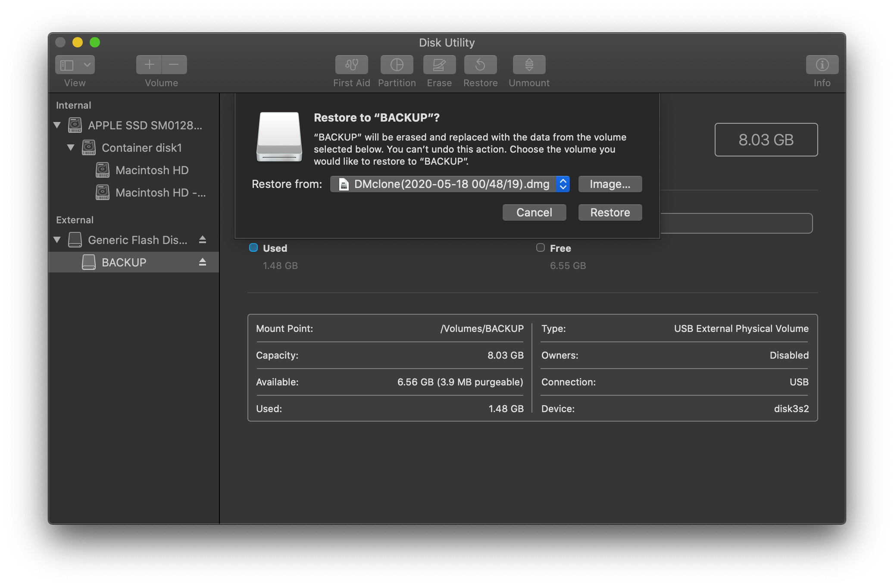Screen dimensions: 894x588
Task: Add a volume with the plus button
Action: tap(149, 65)
